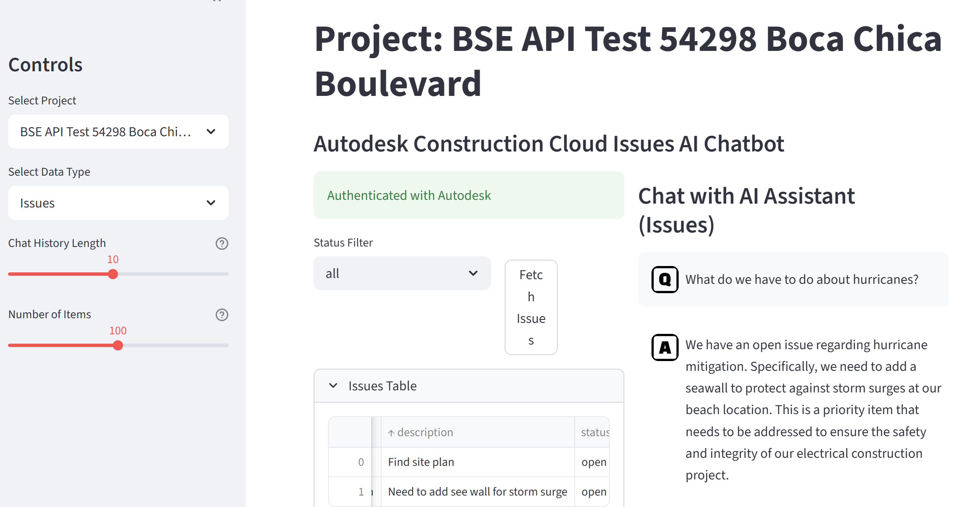
Task: Click the Chat History Length help icon
Action: point(222,244)
